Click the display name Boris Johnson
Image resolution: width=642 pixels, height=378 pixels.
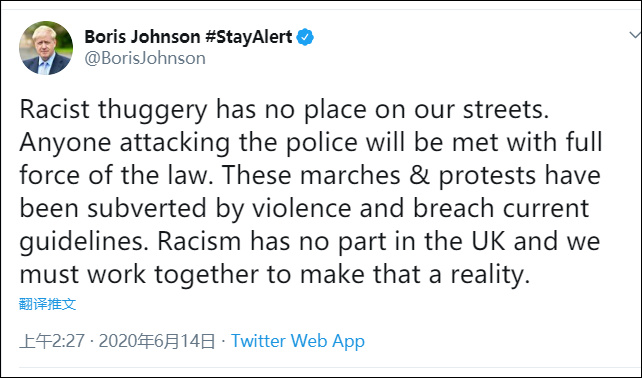coord(142,37)
